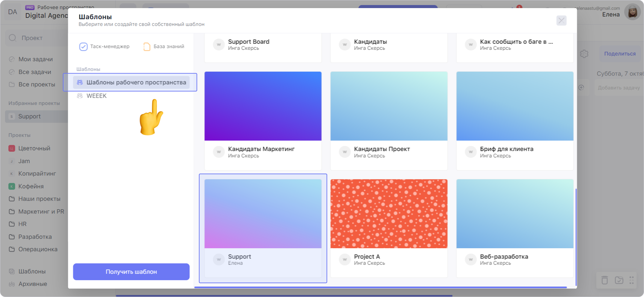Open Цветочный project
Screen dimensions: 644x297
tap(34, 148)
